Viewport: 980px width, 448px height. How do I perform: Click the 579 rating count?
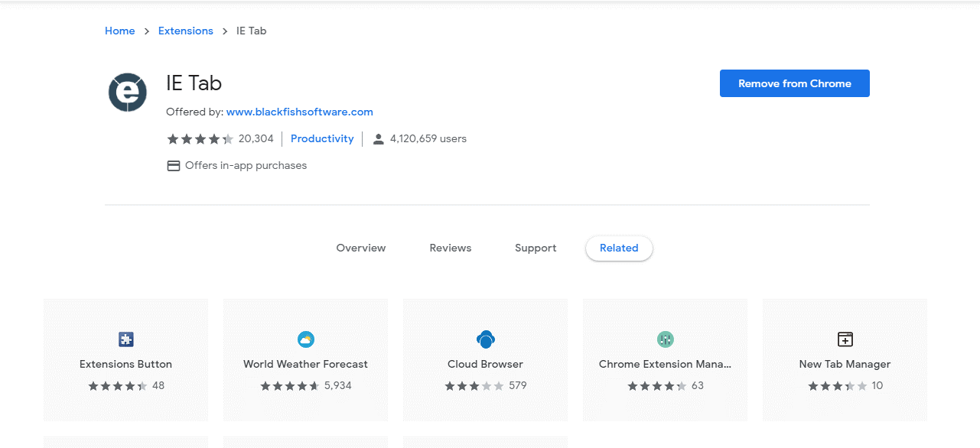(x=518, y=386)
